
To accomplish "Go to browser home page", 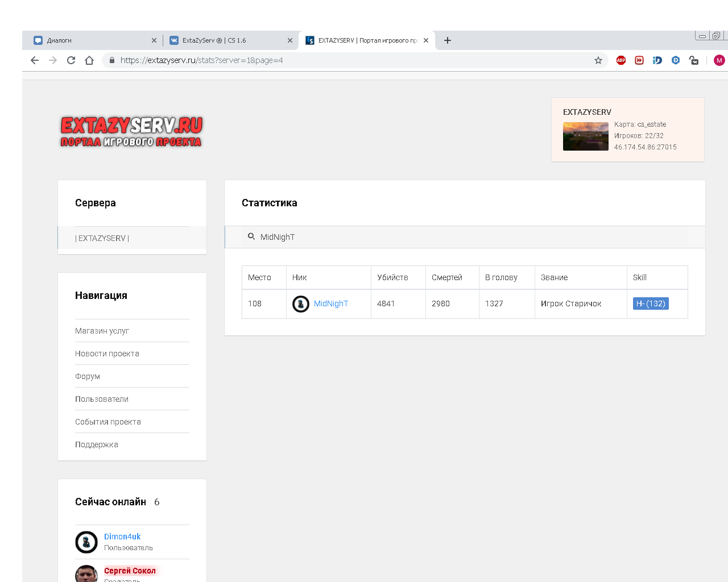I will pos(89,60).
